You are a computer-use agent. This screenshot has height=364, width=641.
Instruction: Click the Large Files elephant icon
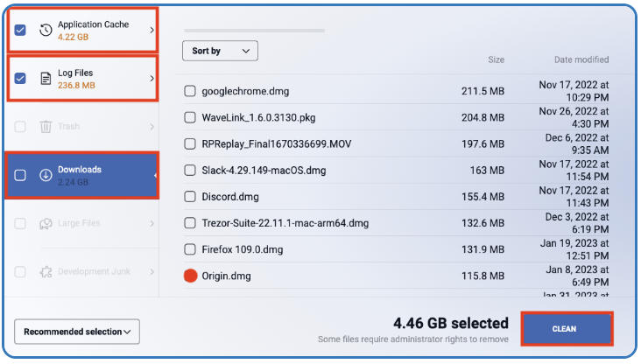point(46,223)
